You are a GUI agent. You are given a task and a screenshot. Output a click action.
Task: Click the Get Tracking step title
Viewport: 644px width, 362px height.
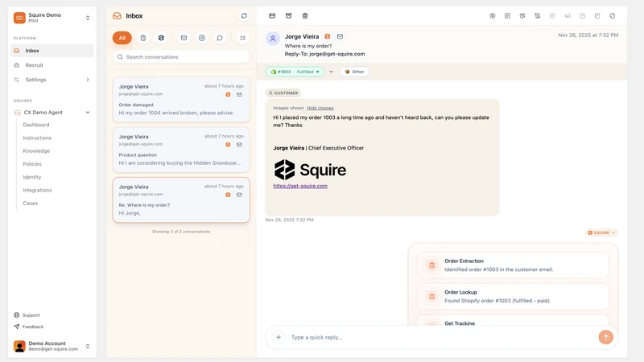(x=460, y=323)
